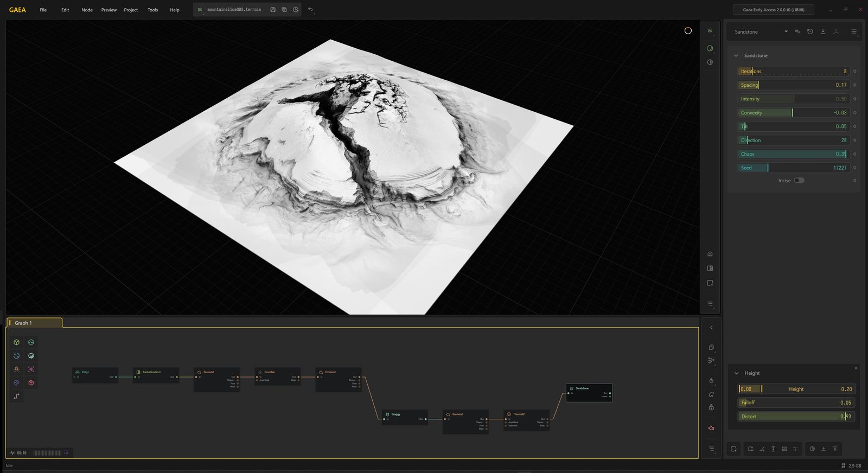This screenshot has width=868, height=473.
Task: Open the Sandstone node selector dropdown
Action: (x=786, y=31)
